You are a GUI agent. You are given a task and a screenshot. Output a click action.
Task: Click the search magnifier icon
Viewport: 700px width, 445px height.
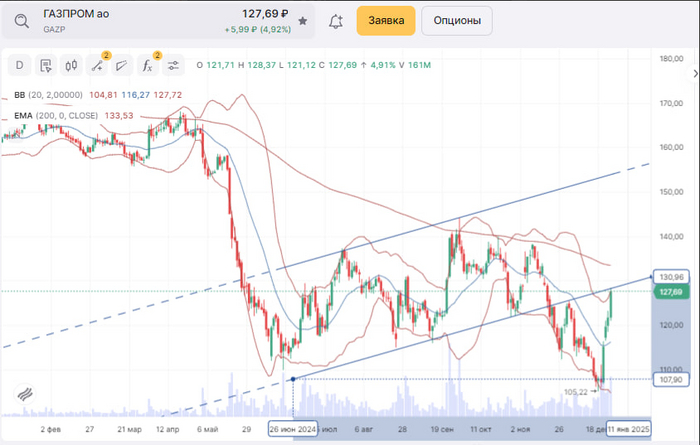21,20
